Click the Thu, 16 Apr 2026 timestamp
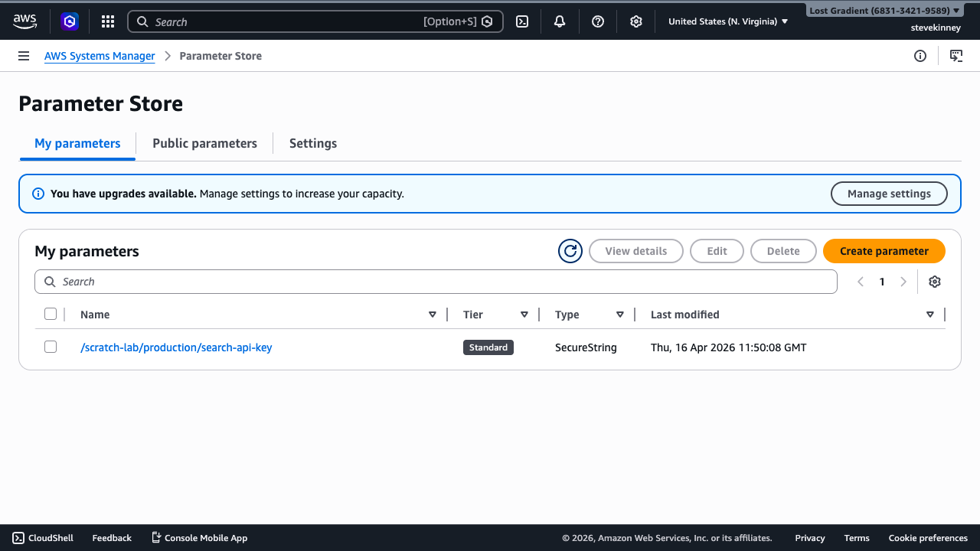The height and width of the screenshot is (551, 980). pos(728,347)
